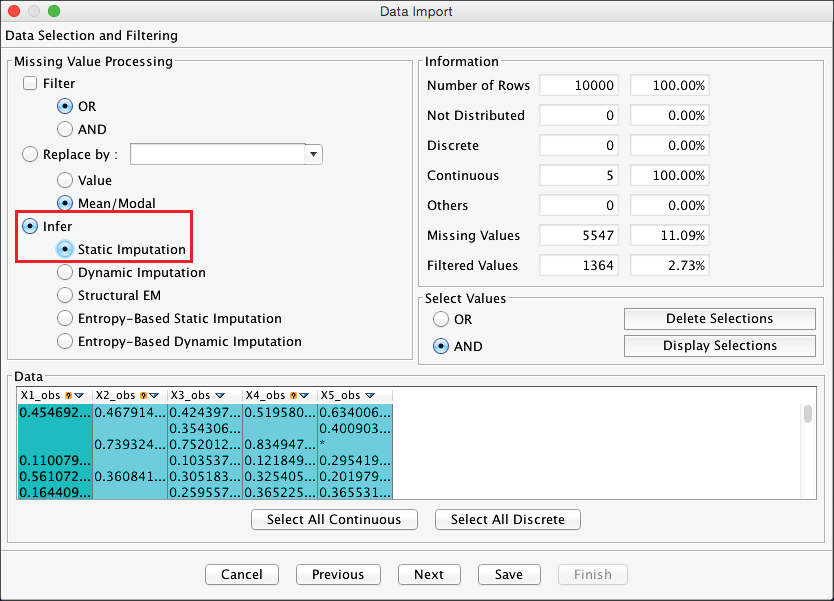The height and width of the screenshot is (601, 834).
Task: Click continuous-type arrow icon on X5_obs column
Action: (x=369, y=396)
